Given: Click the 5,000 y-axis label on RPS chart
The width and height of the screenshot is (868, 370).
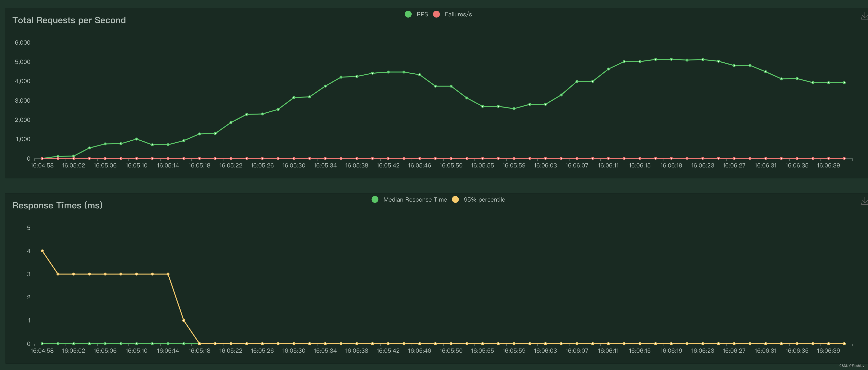Looking at the screenshot, I should 23,62.
